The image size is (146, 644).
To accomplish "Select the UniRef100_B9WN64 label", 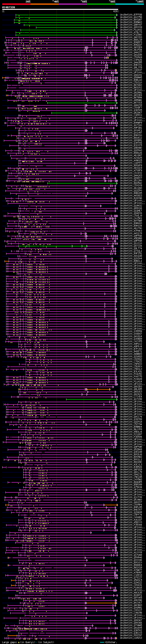I will pos(131,427).
